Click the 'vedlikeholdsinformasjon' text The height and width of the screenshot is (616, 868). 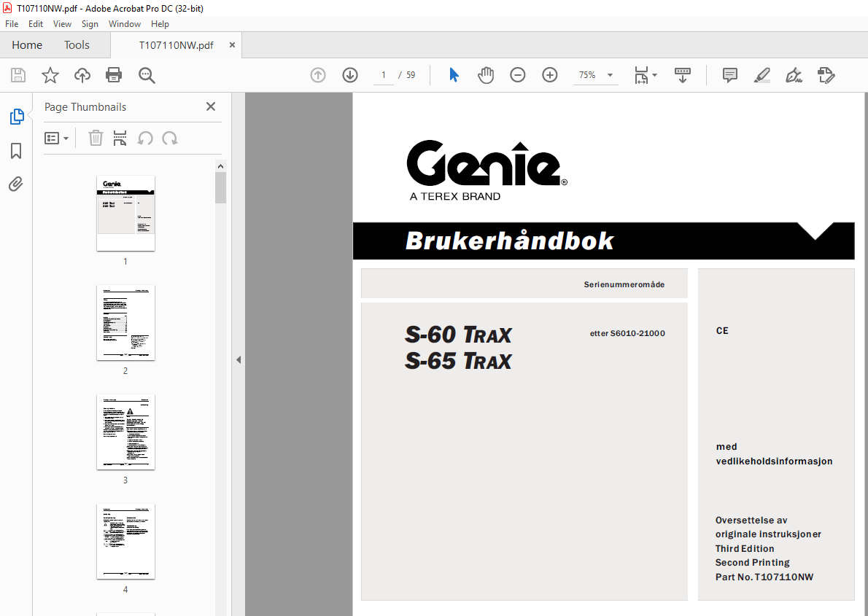click(x=774, y=461)
